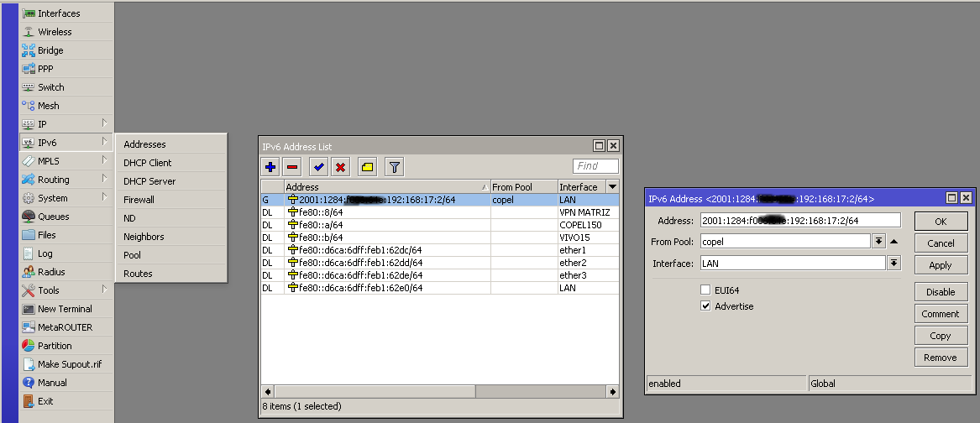Image resolution: width=980 pixels, height=423 pixels.
Task: Open Files folder icon
Action: point(28,235)
